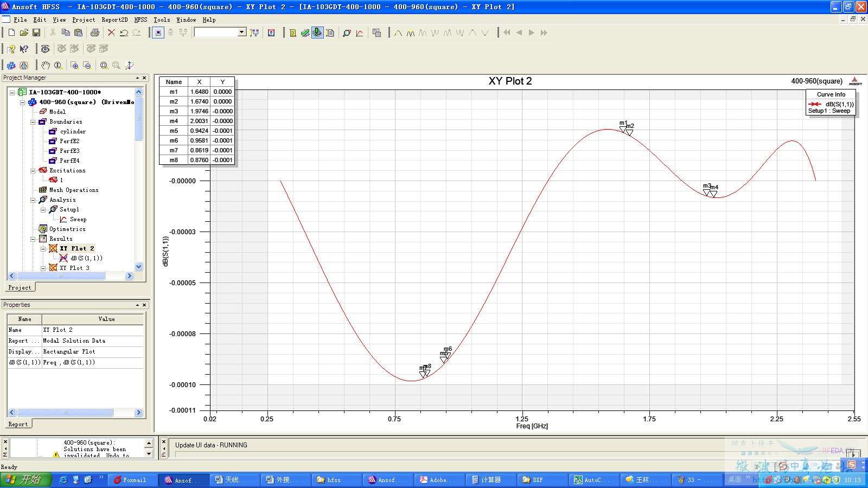This screenshot has height=488, width=868.
Task: Open the empty toolbar combo box dropdown
Action: pyautogui.click(x=242, y=33)
